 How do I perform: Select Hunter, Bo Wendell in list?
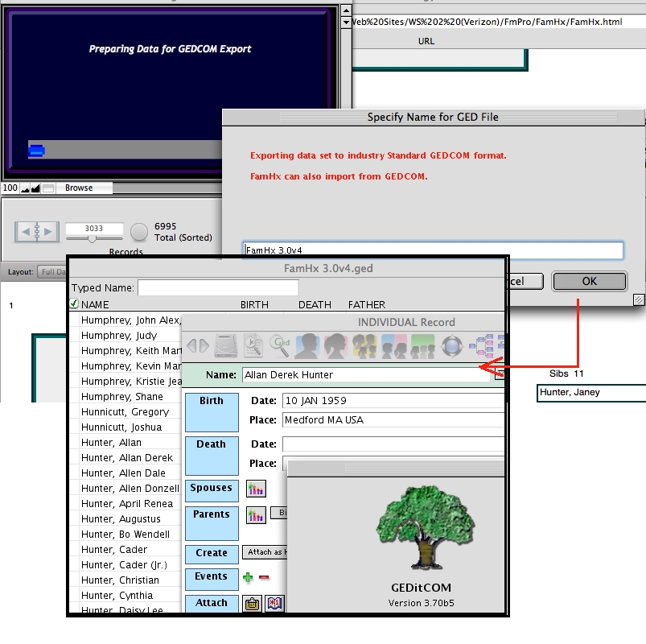(127, 534)
